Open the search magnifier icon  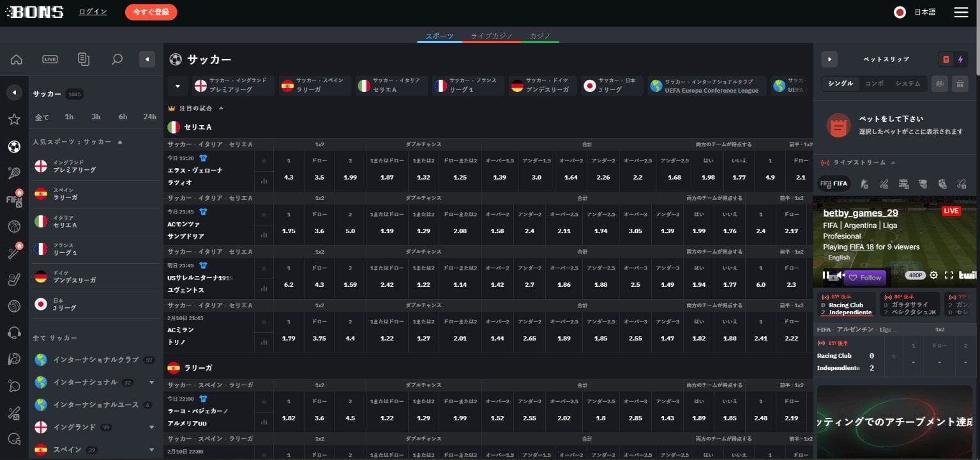pos(117,59)
